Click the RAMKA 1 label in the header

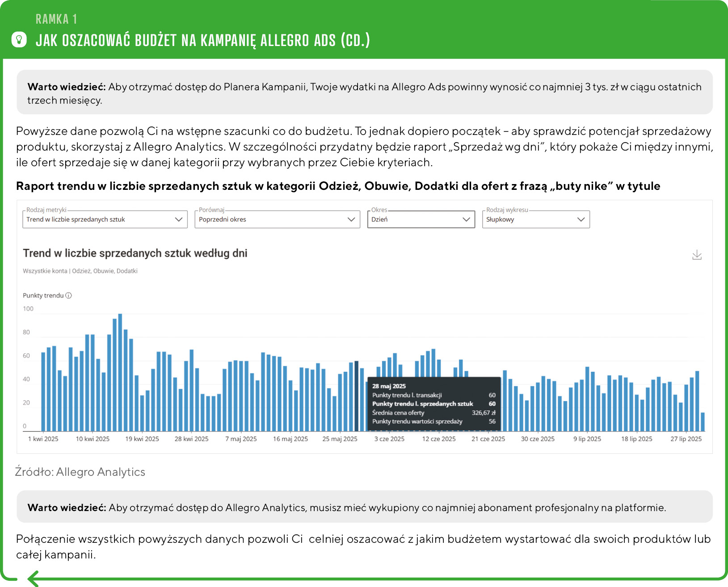[56, 19]
